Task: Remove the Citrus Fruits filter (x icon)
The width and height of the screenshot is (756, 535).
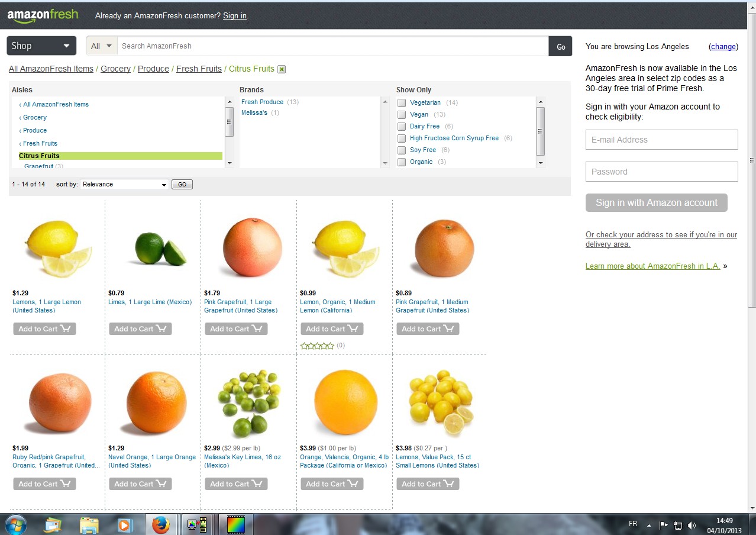Action: click(282, 69)
